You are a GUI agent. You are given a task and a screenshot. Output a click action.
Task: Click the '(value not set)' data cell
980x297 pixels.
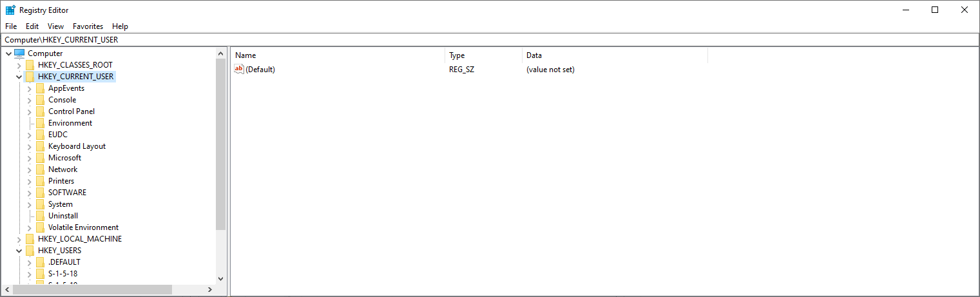point(550,70)
